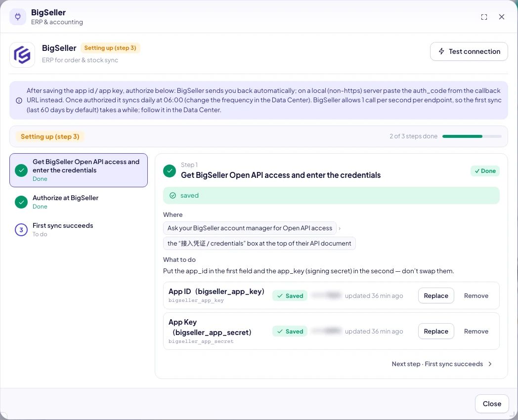Viewport: 518px width, 420px height.
Task: Remove the App Key credential
Action: pos(476,331)
